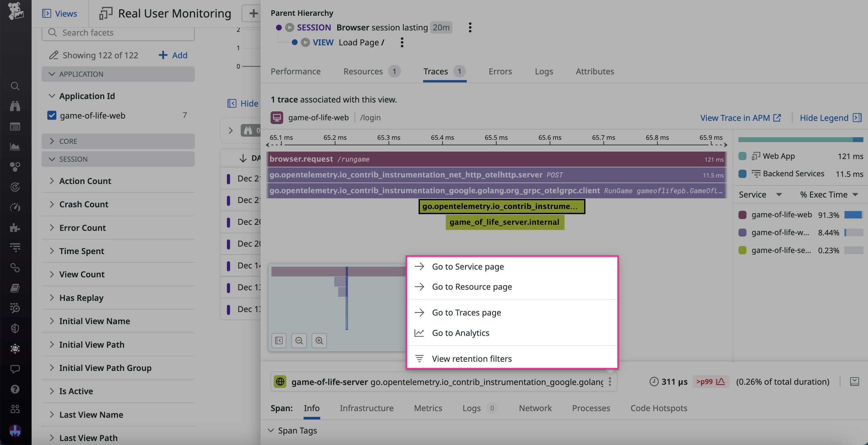Switch to the Errors tab
Image resolution: width=868 pixels, height=445 pixels.
[x=500, y=71]
